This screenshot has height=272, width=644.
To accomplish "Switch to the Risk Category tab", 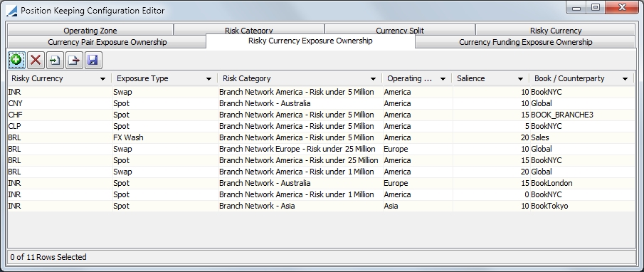I will (x=249, y=30).
